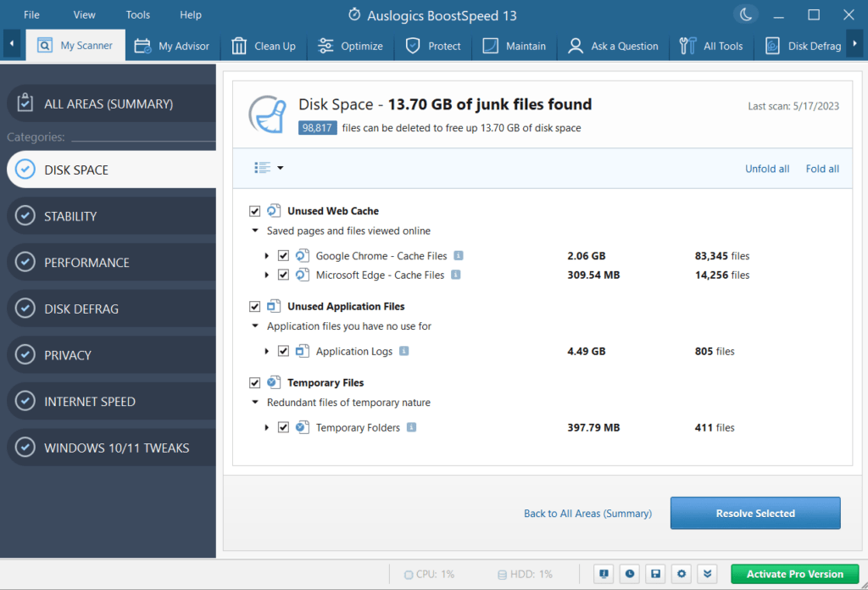Click info icon beside Google Chrome Cache Files

(458, 255)
